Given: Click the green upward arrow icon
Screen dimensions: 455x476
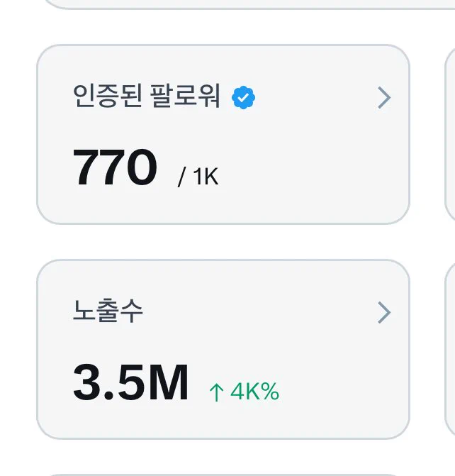Looking at the screenshot, I should (216, 392).
